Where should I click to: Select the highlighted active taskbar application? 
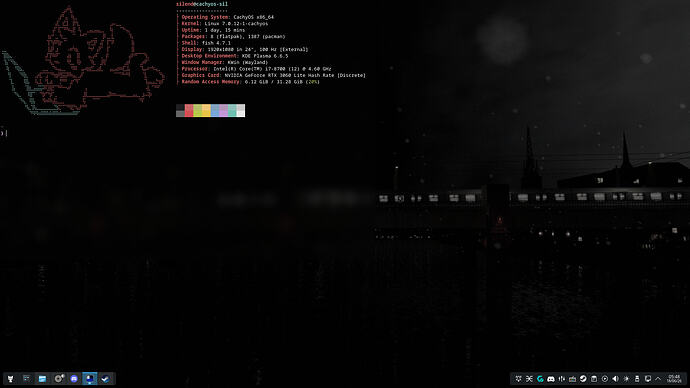click(90, 379)
